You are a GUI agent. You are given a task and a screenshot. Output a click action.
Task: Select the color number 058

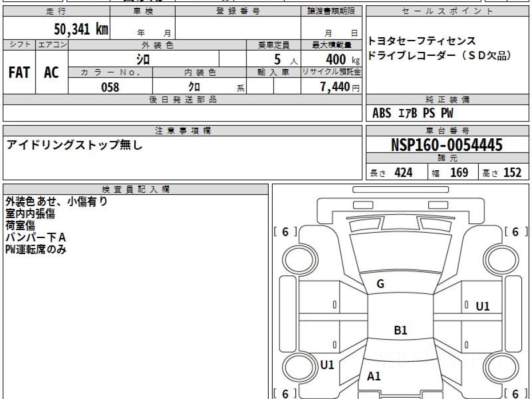point(110,87)
